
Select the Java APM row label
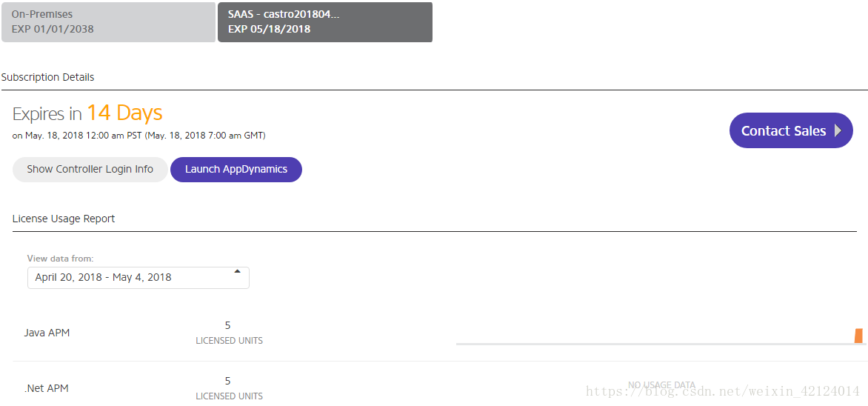point(47,333)
